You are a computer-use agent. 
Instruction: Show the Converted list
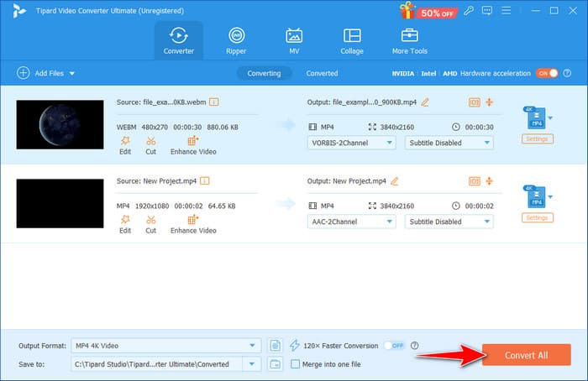[x=322, y=73]
